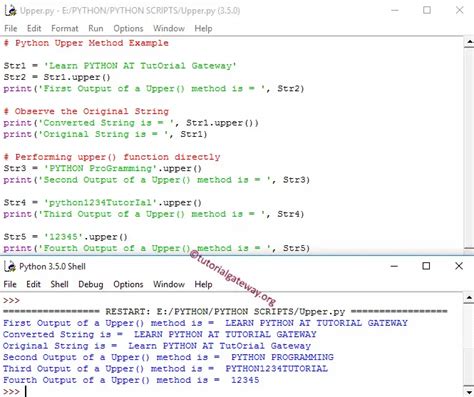Click print line for 'Second Output' in editor

(157, 180)
